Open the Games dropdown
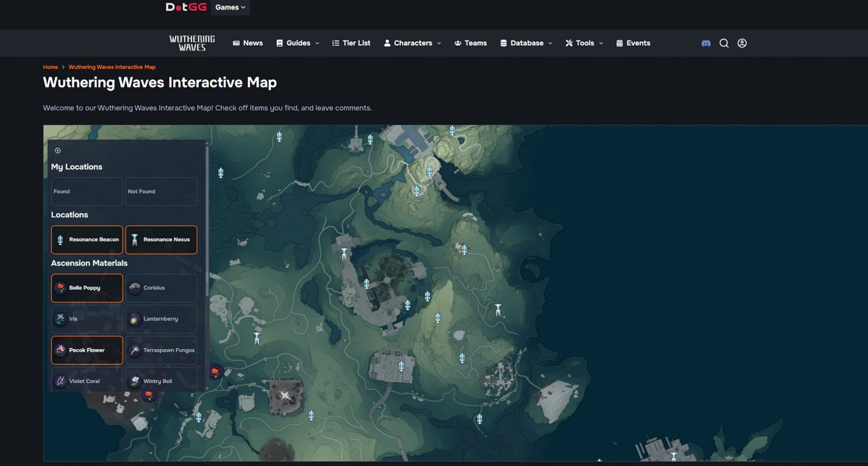This screenshot has height=466, width=868. (x=230, y=7)
